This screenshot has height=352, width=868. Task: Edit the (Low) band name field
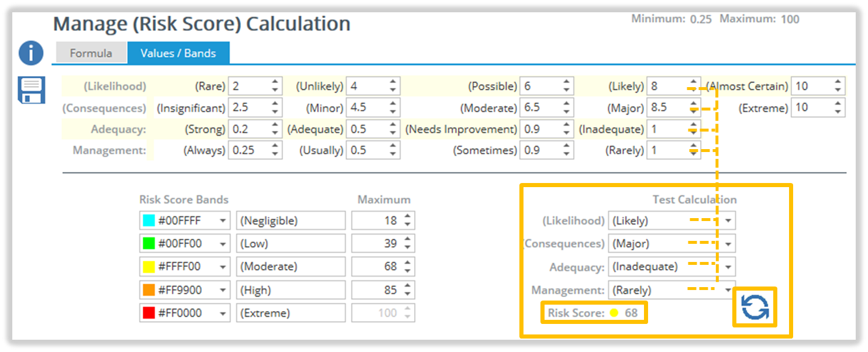tap(291, 243)
